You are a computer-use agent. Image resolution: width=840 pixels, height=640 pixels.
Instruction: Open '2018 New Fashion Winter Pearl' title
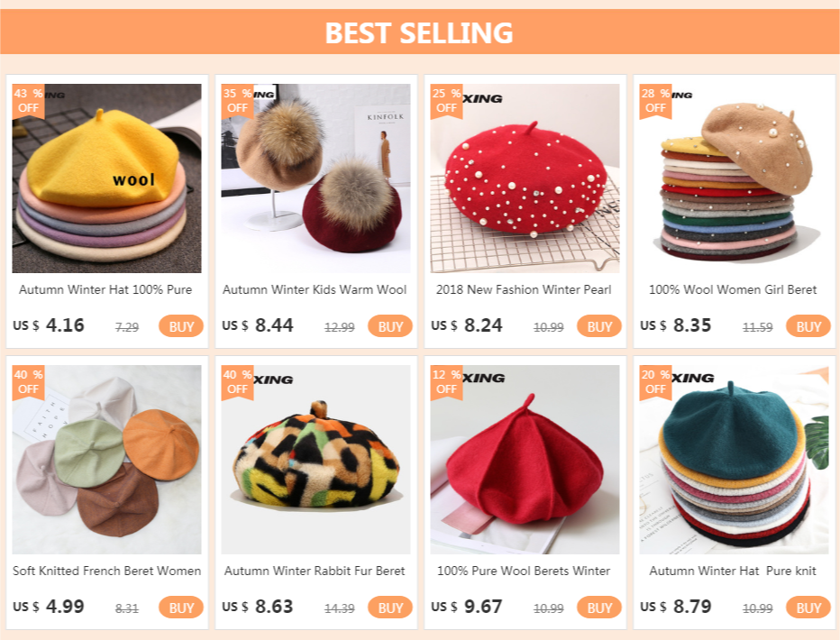coord(524,289)
